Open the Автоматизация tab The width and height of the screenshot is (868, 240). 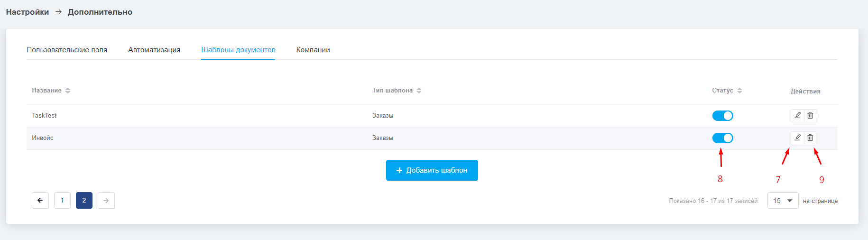[154, 50]
